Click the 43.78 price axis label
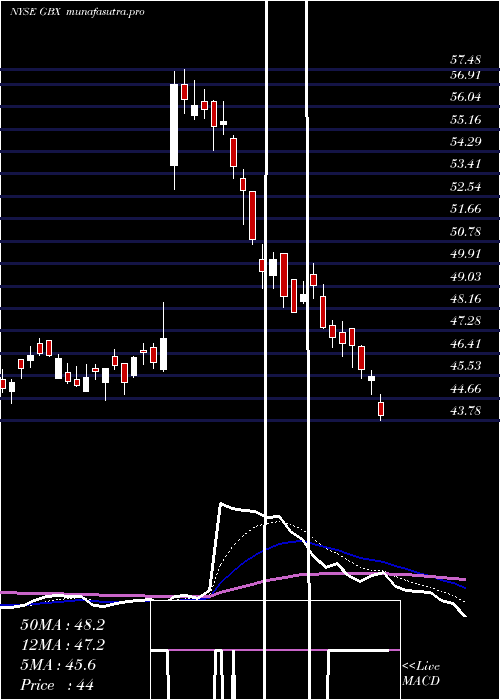 point(465,411)
